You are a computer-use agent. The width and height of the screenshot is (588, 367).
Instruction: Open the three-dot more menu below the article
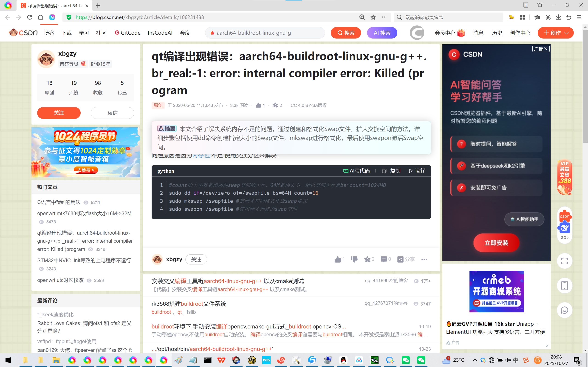point(424,259)
